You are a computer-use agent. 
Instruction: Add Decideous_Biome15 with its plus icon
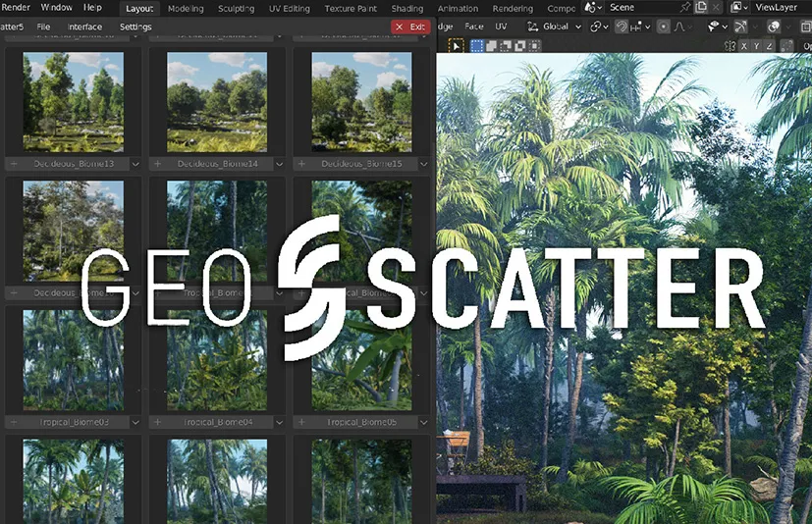tap(301, 164)
